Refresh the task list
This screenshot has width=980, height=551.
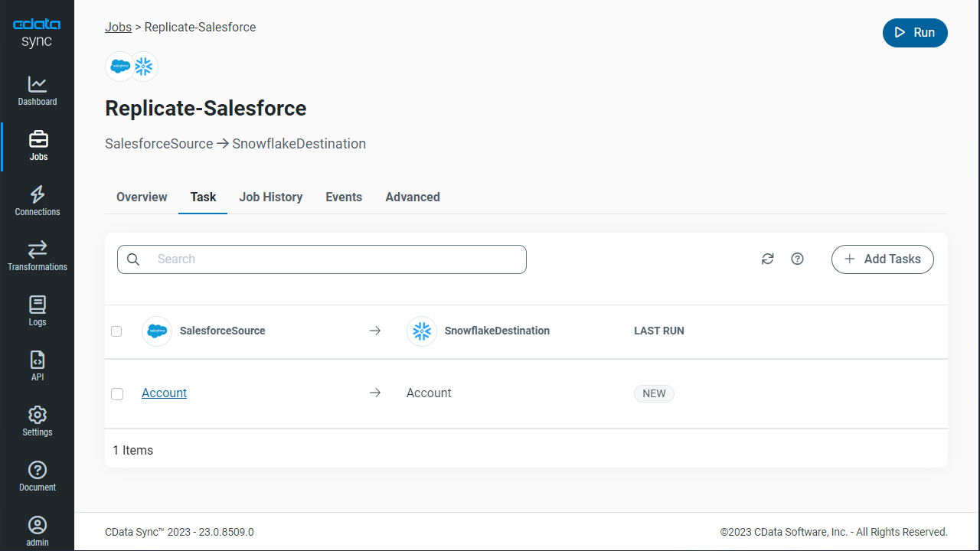click(x=768, y=259)
